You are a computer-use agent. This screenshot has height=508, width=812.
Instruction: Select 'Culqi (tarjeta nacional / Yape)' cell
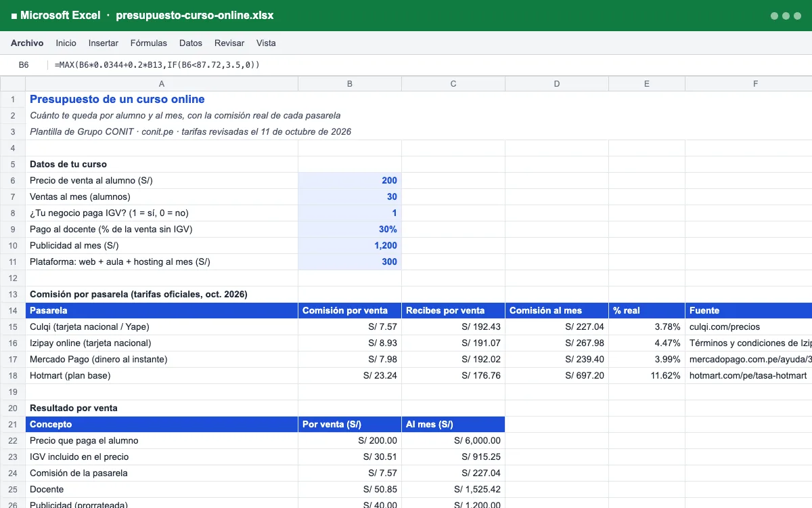coord(162,326)
